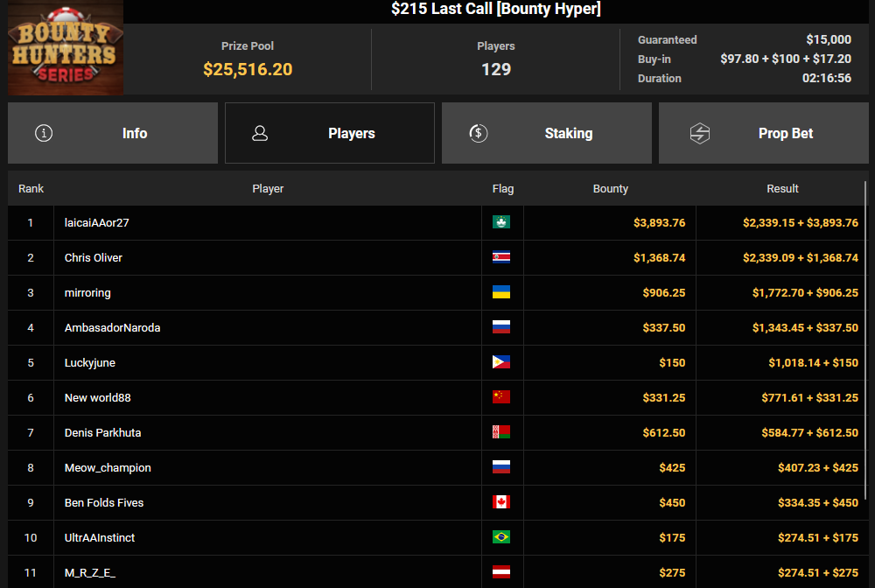This screenshot has height=588, width=875.
Task: Sort by the Rank column header
Action: pos(31,188)
